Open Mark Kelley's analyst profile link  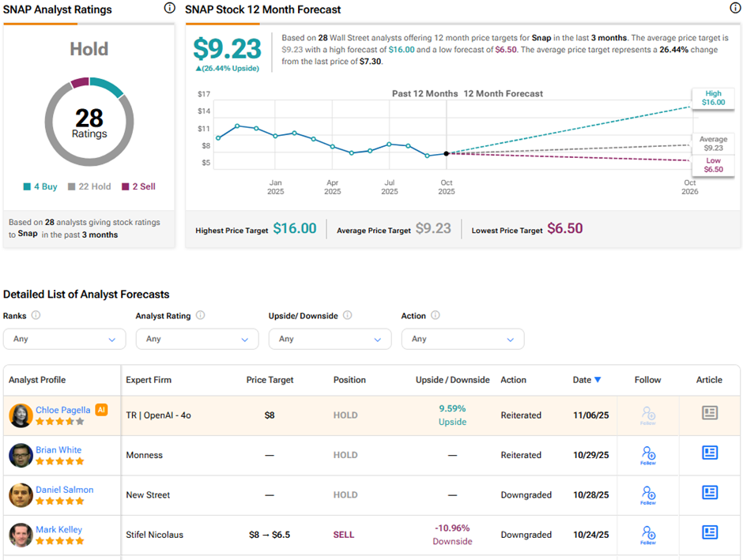click(58, 529)
